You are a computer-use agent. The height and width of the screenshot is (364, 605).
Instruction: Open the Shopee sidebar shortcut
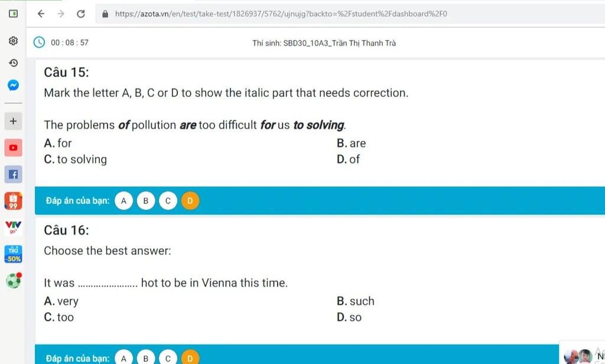coord(13,201)
